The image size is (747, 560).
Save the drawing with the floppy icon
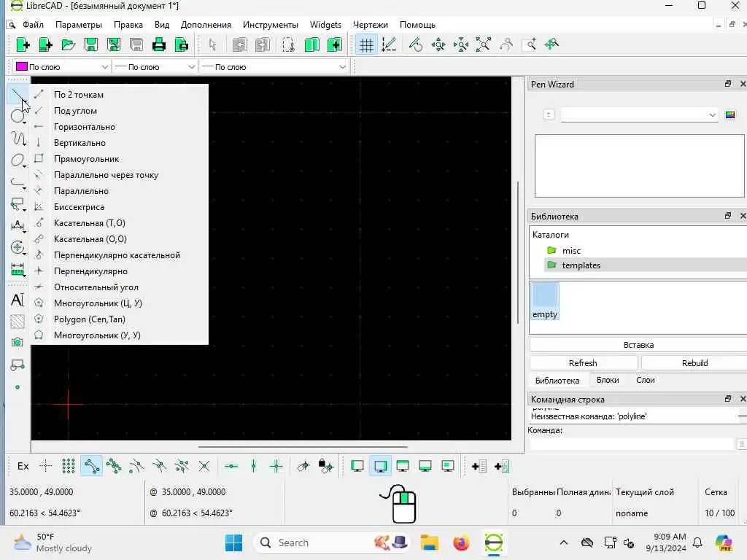(90, 44)
